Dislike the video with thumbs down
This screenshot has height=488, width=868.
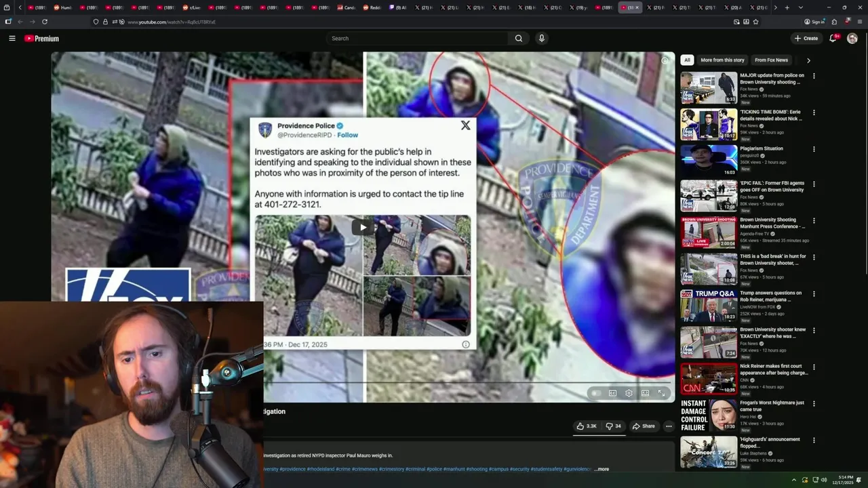click(613, 426)
